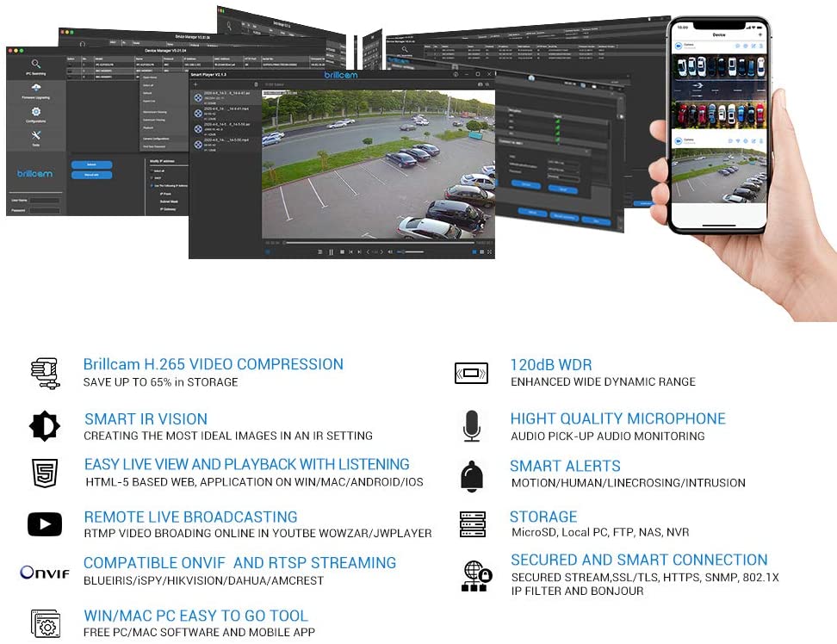Viewport: 837px width, 644px height.
Task: Click the ONVIF logo
Action: coord(45,573)
